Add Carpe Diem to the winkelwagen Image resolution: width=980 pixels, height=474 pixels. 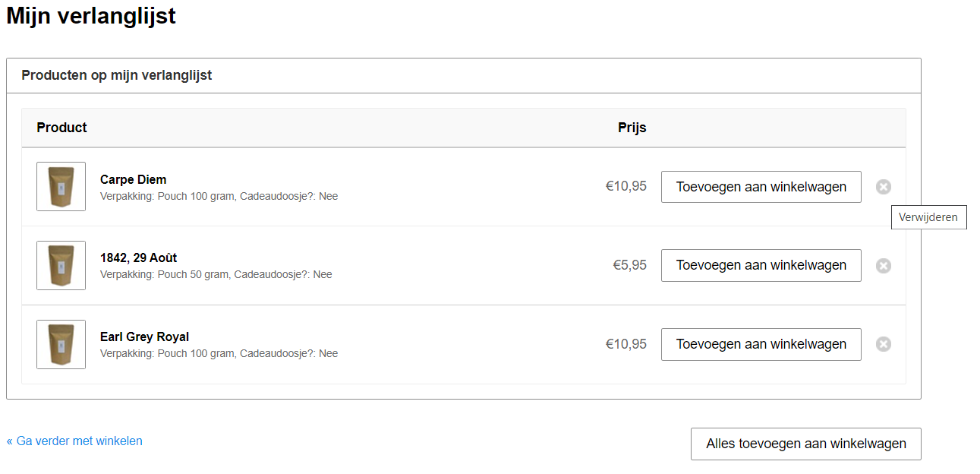click(x=761, y=187)
